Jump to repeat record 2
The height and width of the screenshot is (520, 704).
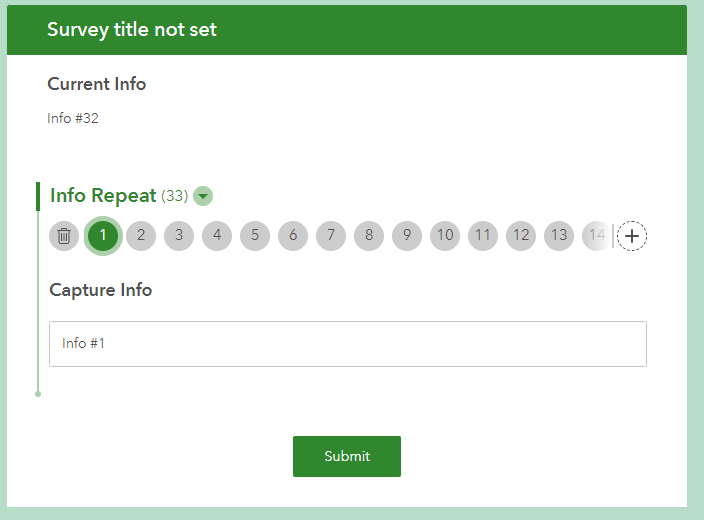tap(141, 236)
